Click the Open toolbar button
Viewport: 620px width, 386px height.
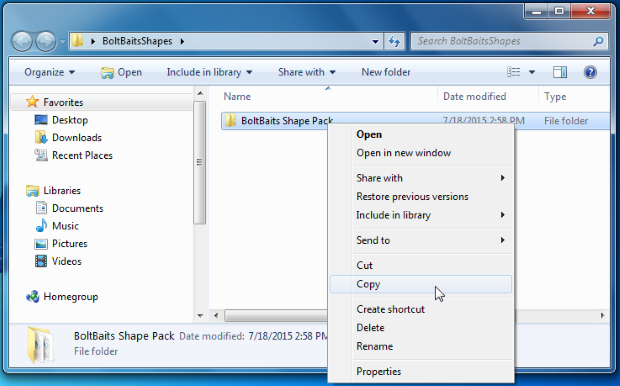(x=121, y=72)
